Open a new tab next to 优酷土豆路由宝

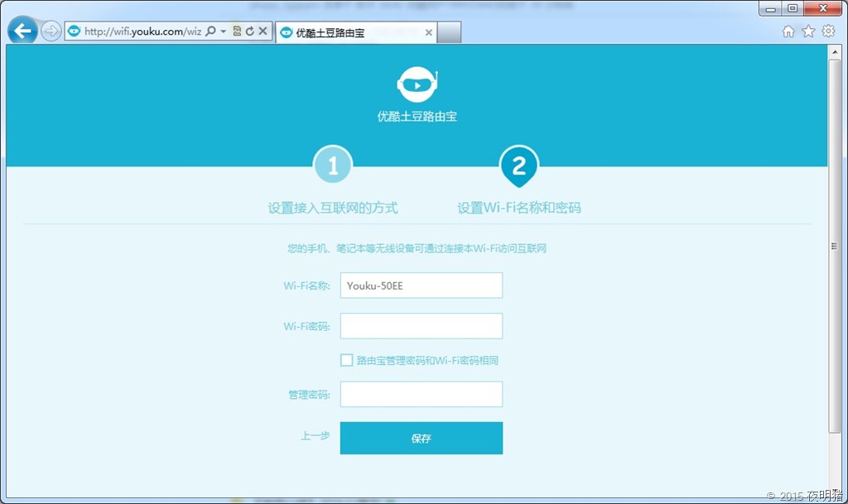click(x=449, y=32)
